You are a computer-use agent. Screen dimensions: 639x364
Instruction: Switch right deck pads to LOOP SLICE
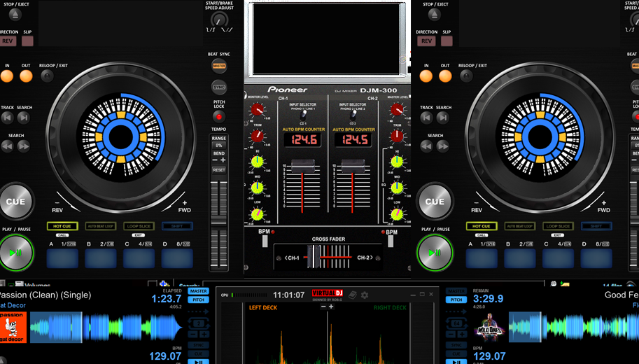[x=558, y=226]
